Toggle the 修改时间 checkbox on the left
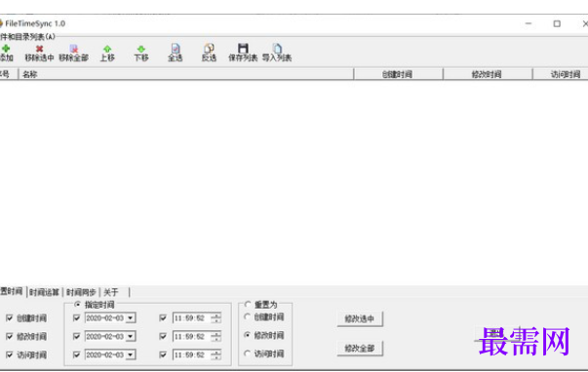588x372 pixels. [10, 336]
